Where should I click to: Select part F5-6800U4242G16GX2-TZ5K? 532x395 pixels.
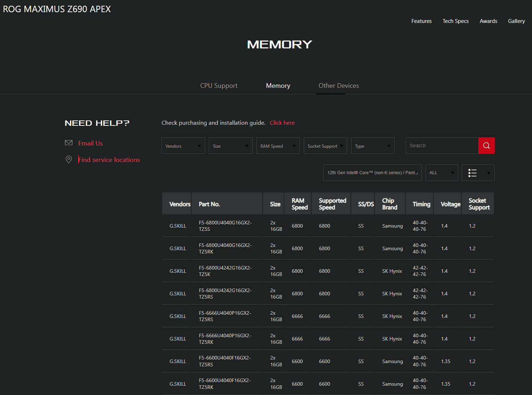pyautogui.click(x=225, y=271)
